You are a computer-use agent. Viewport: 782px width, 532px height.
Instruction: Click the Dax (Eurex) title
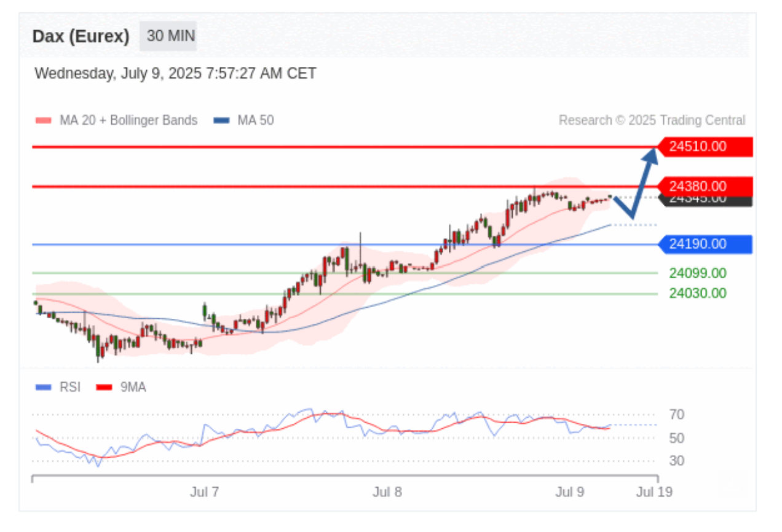tap(81, 36)
